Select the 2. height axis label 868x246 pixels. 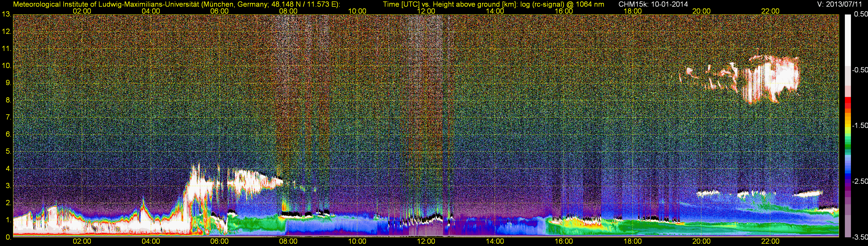[x=8, y=203]
